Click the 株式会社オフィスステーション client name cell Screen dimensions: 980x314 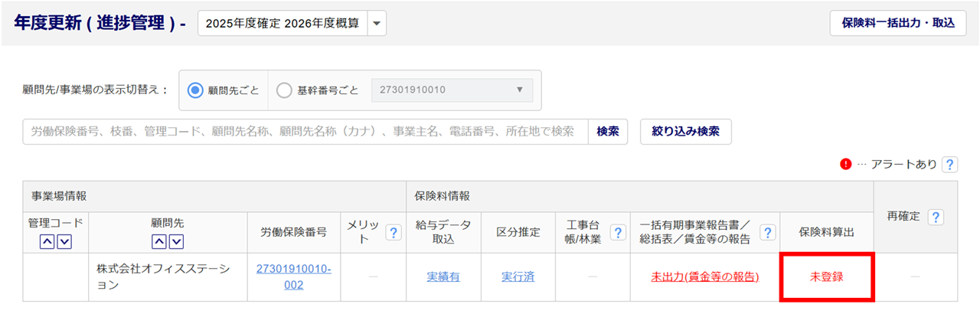tap(168, 277)
